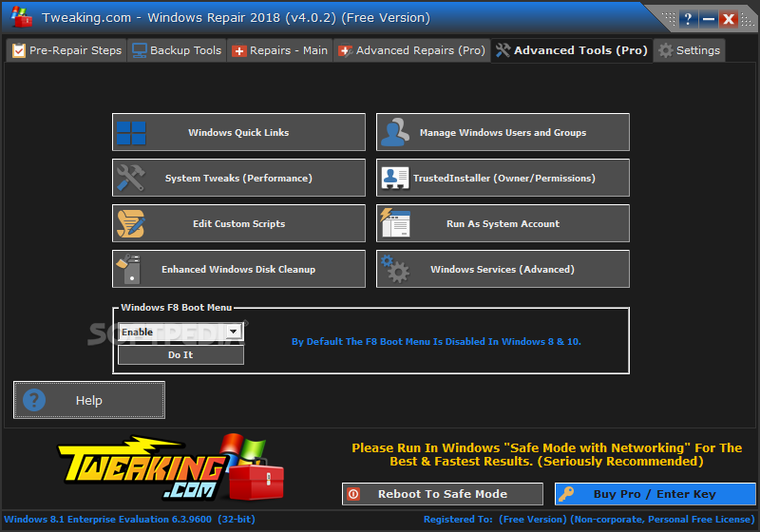The width and height of the screenshot is (760, 532).
Task: Click the 'Registered To: (Free Version)' status text
Action: tap(589, 520)
